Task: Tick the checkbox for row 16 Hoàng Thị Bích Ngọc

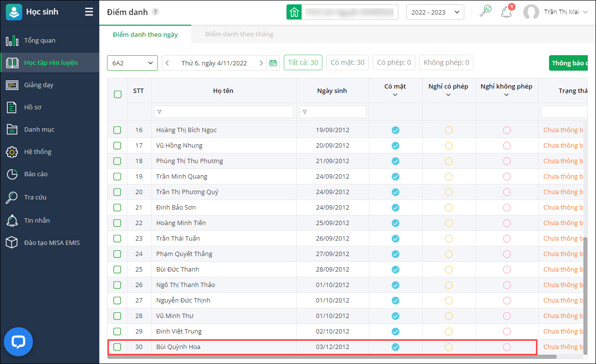Action: (117, 130)
